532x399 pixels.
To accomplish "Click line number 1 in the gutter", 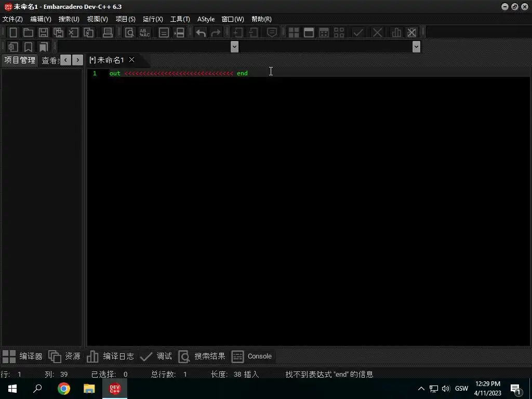I will 95,73.
